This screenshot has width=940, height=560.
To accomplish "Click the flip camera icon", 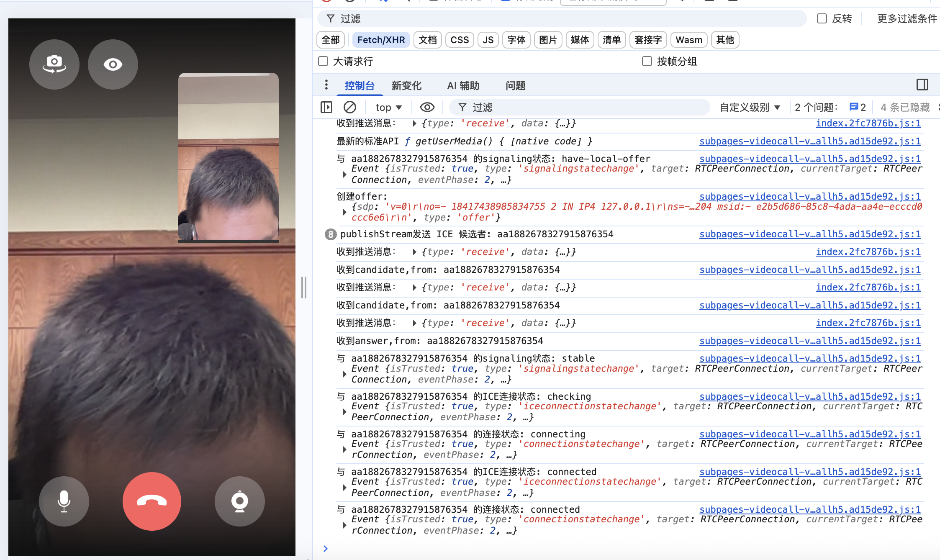I will [54, 64].
